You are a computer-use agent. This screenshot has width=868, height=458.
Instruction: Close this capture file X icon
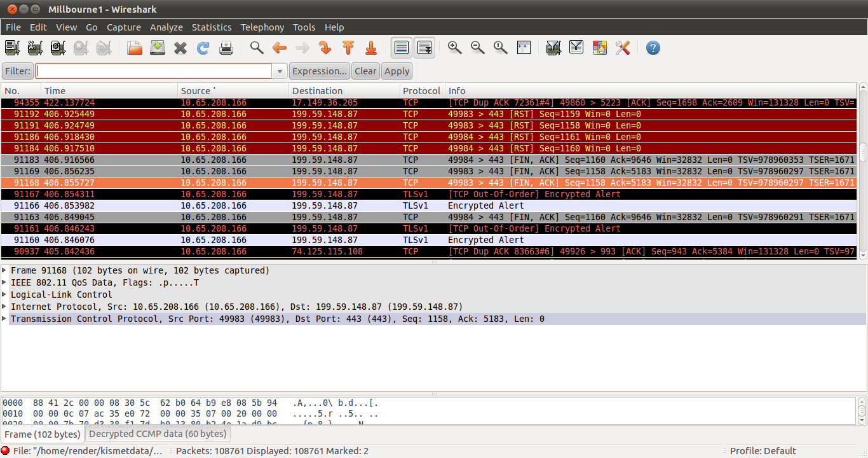coord(180,48)
